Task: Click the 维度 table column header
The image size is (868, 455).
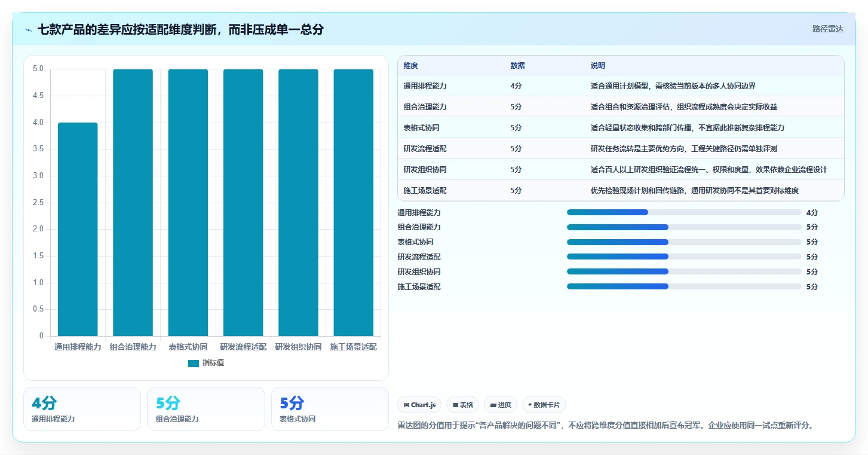Action: click(x=410, y=66)
